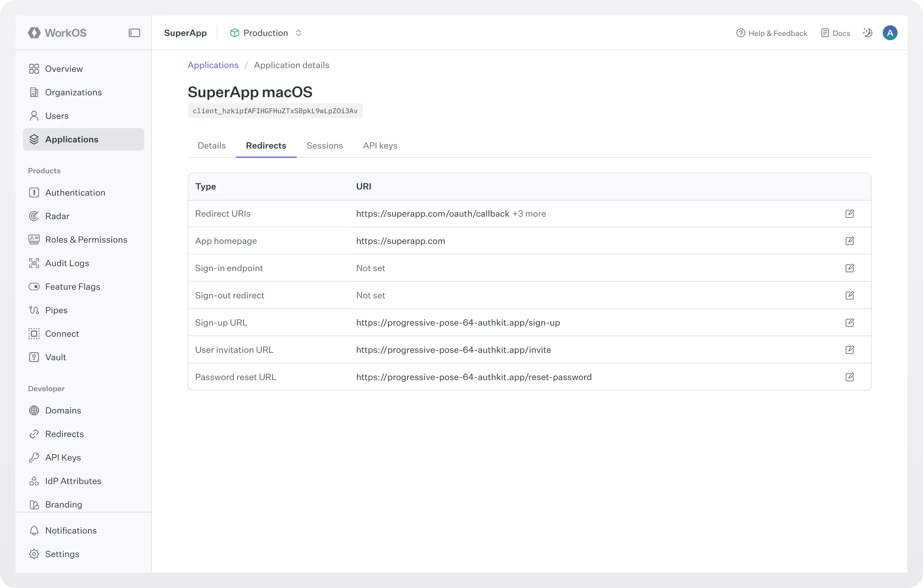Open Notifications from the sidebar
The height and width of the screenshot is (588, 923).
(x=71, y=530)
